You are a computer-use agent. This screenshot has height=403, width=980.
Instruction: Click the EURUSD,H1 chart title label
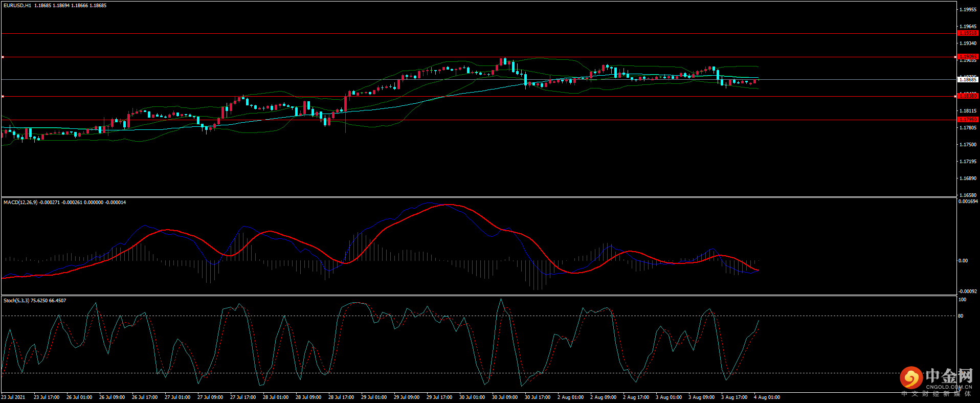tap(17, 6)
